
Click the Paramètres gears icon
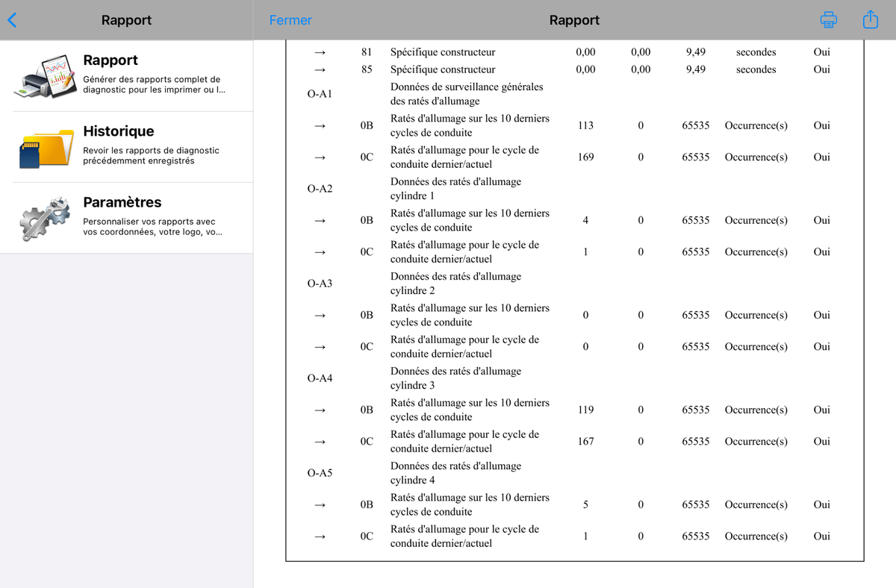click(46, 218)
